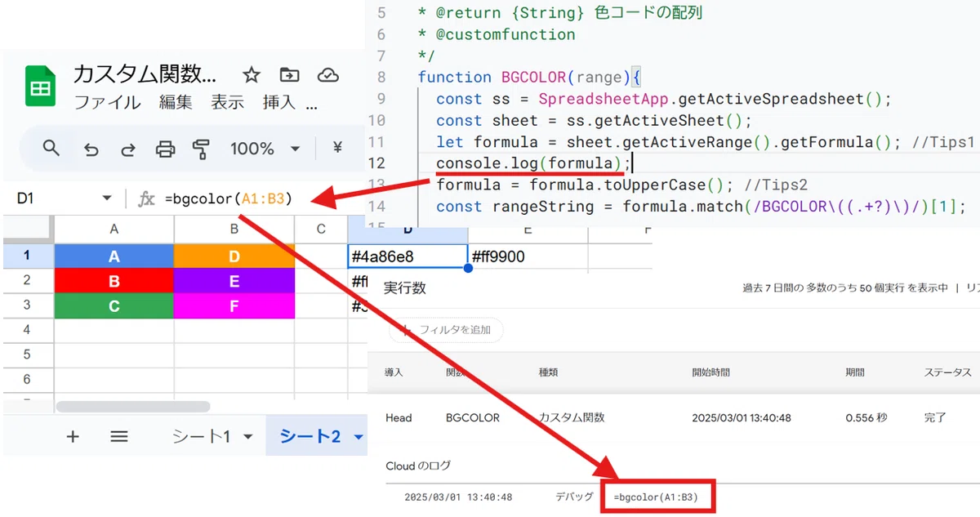
Task: Click the 開始時間 column header
Action: (710, 372)
